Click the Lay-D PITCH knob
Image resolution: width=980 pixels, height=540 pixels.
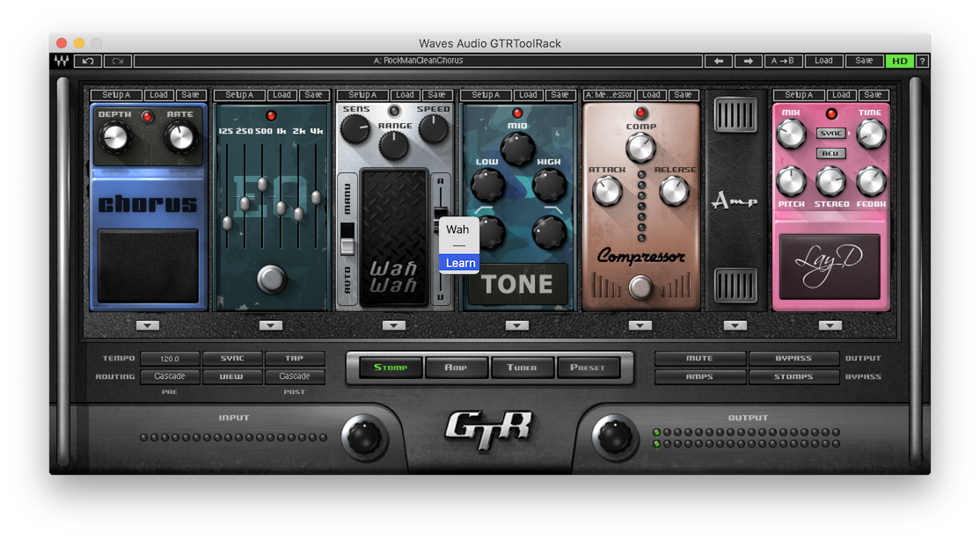pos(791,182)
